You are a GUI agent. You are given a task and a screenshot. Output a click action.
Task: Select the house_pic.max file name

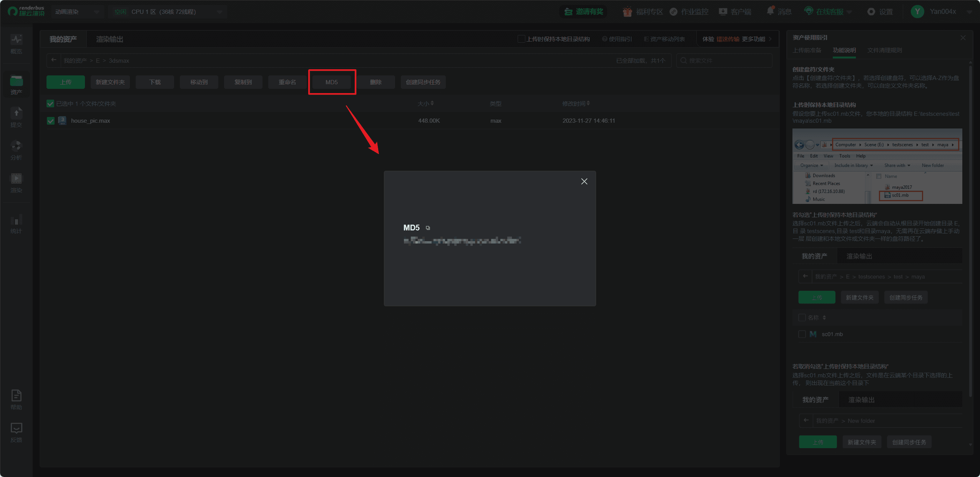90,120
